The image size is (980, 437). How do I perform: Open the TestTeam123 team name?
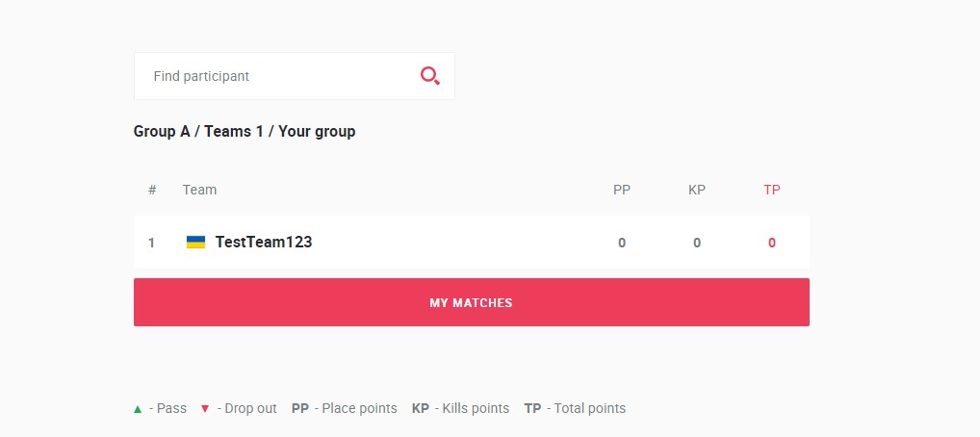click(264, 243)
